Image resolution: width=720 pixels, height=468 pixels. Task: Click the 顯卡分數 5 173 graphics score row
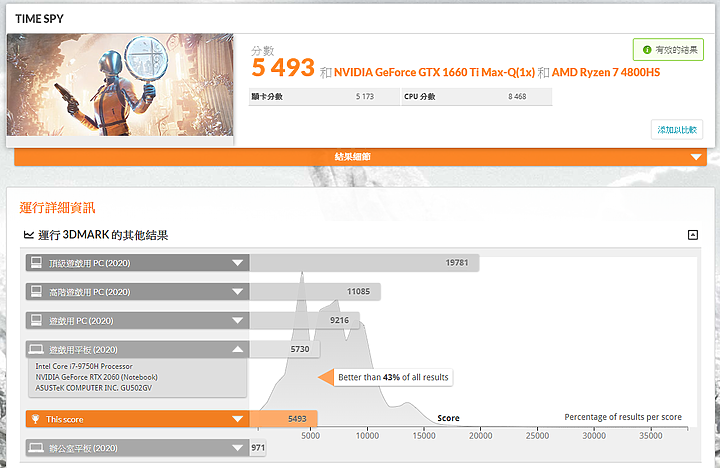coord(324,97)
